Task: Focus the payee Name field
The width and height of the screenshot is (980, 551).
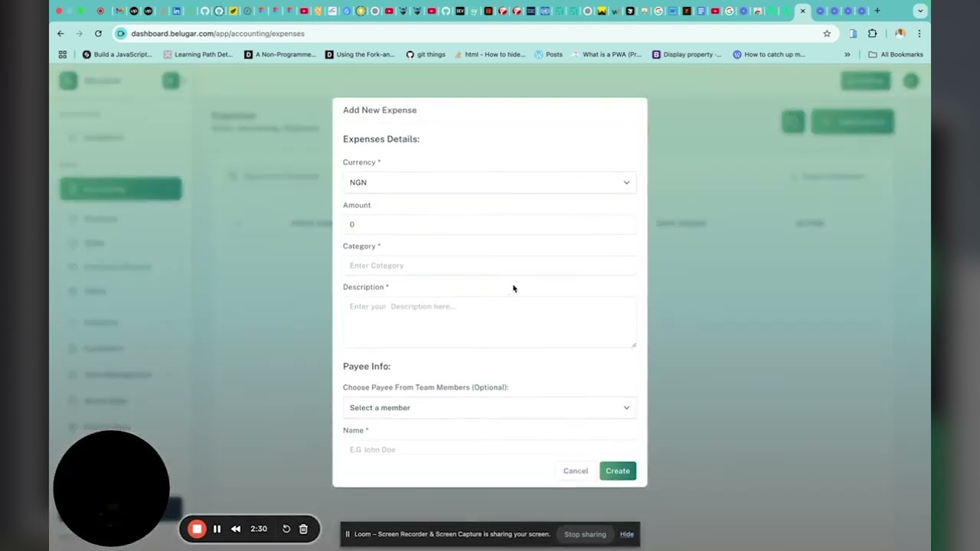Action: point(489,449)
